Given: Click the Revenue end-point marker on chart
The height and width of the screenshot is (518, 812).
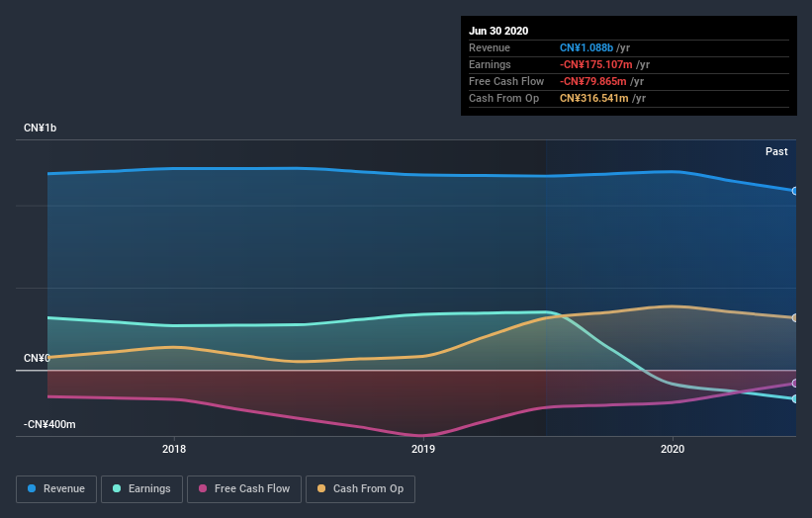Looking at the screenshot, I should coord(794,191).
